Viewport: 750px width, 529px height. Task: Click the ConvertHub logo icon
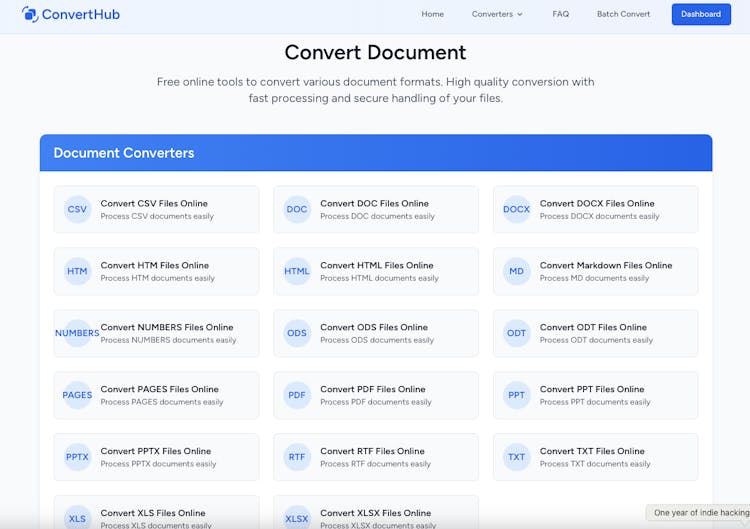tap(30, 14)
